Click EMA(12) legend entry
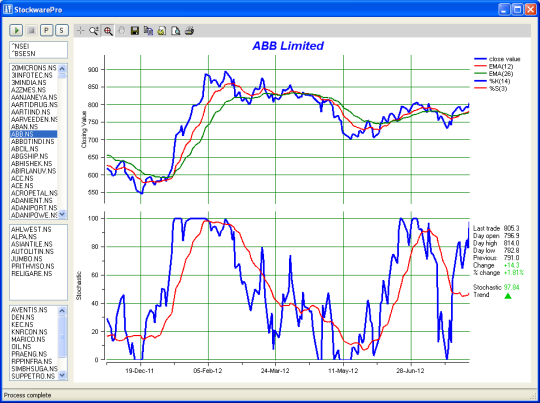This screenshot has width=540, height=403. tap(494, 66)
